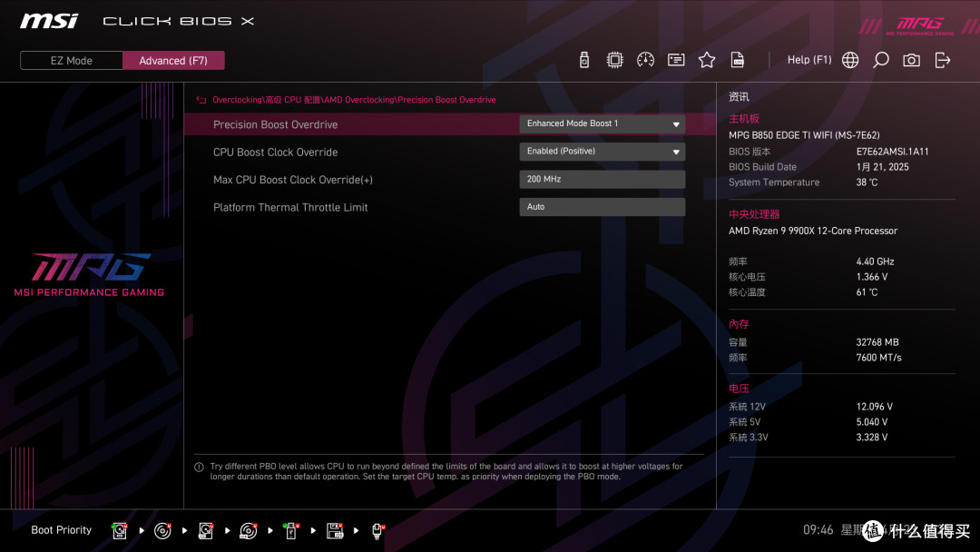Open the speedometer hardware monitor icon
Viewport: 980px width, 552px height.
[646, 60]
